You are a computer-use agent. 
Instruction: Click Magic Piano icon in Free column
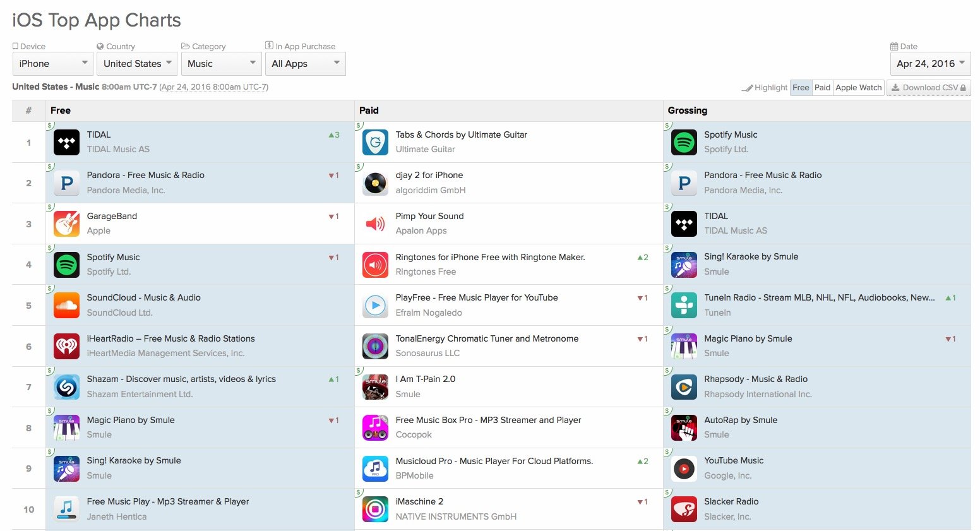tap(66, 427)
